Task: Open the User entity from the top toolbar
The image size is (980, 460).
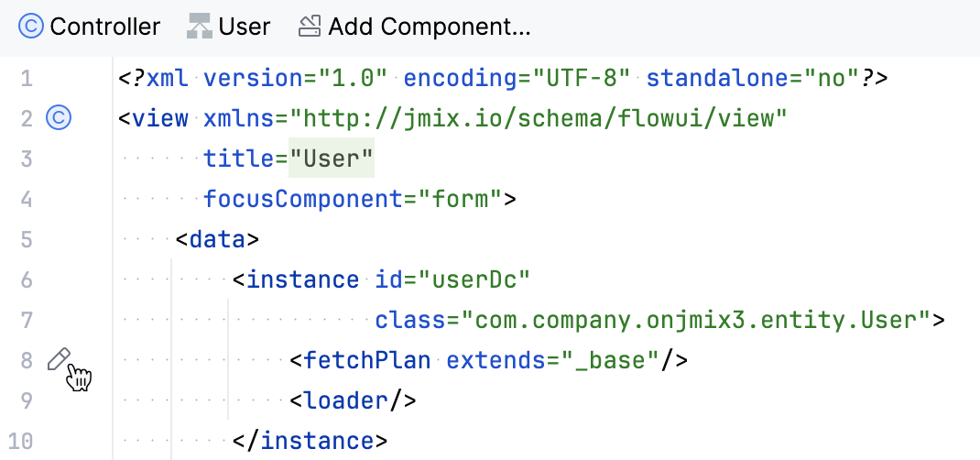Action: click(229, 27)
